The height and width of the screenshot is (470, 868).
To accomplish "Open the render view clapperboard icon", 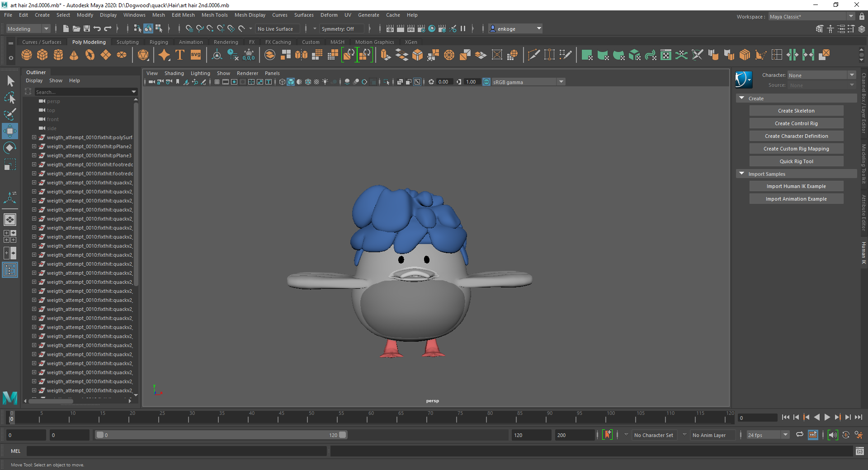I will 390,28.
